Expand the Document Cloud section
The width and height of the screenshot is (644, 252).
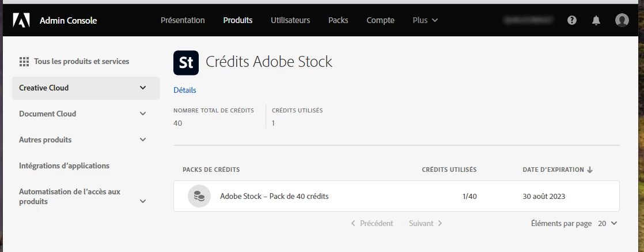[x=143, y=114]
